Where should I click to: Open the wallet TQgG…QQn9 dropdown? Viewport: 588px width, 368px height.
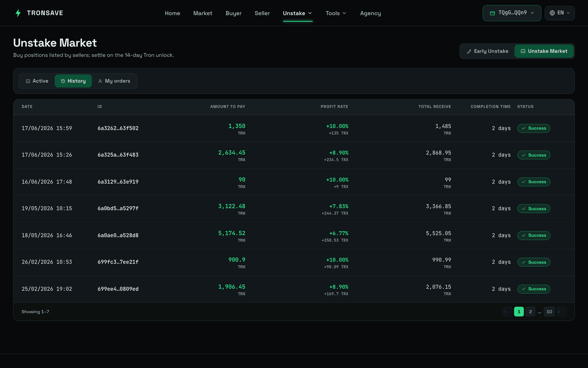click(512, 13)
